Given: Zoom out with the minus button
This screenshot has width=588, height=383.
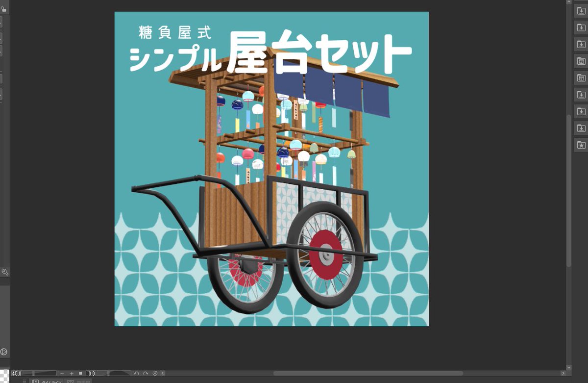Looking at the screenshot, I should (x=62, y=374).
